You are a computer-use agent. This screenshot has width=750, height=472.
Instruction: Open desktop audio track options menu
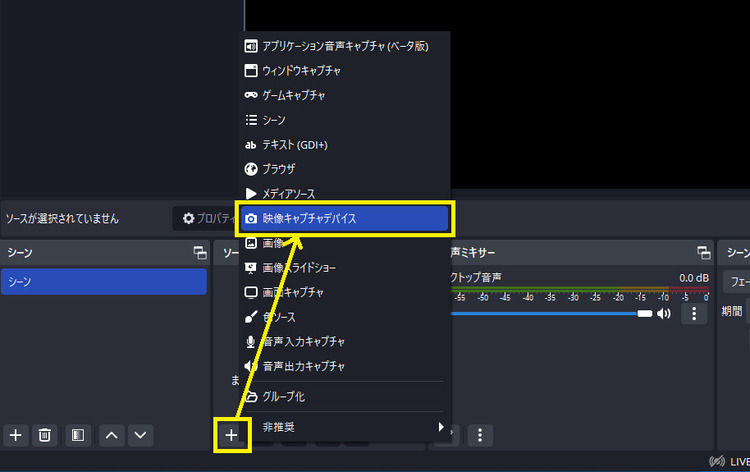coord(694,314)
